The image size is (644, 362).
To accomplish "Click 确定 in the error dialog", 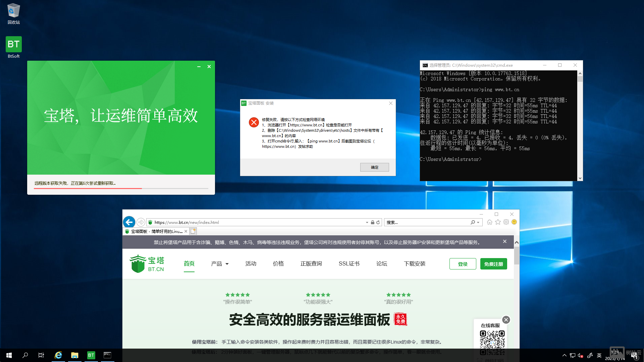I will (x=374, y=167).
